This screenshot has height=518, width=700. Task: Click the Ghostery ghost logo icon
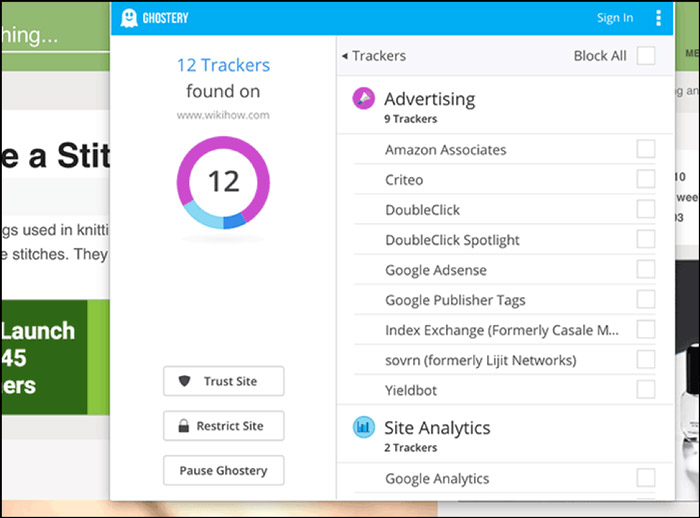[129, 18]
